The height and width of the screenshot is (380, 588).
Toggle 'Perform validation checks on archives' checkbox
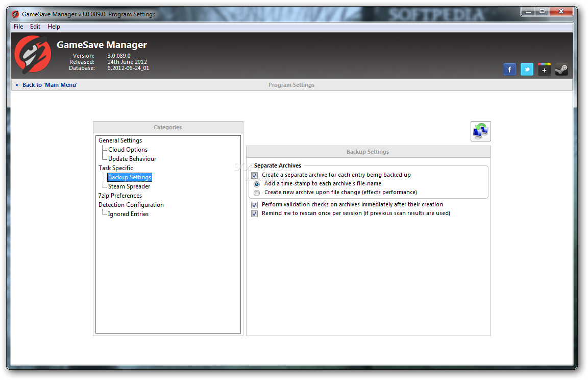pos(255,205)
